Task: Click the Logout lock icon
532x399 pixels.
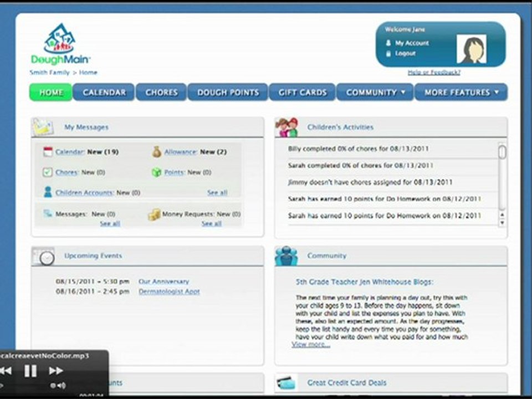Action: 388,54
